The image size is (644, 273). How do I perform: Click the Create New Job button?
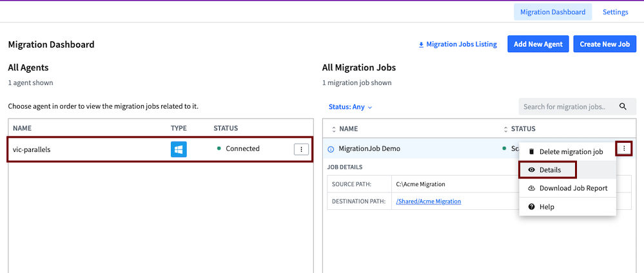click(x=605, y=44)
